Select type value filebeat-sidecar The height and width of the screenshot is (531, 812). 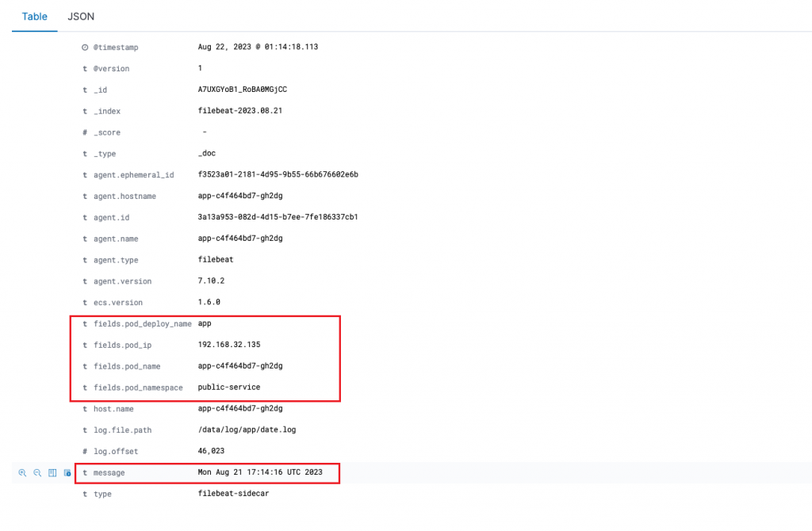[234, 493]
